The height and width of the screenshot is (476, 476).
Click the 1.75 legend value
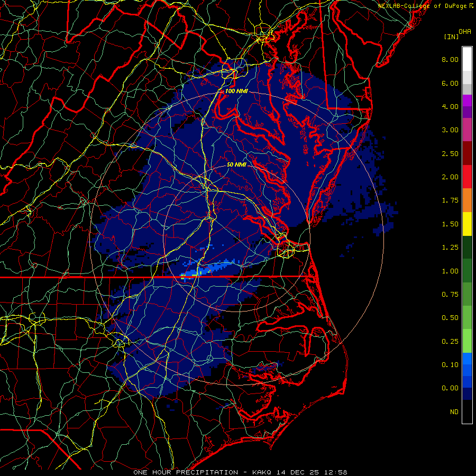click(x=450, y=200)
